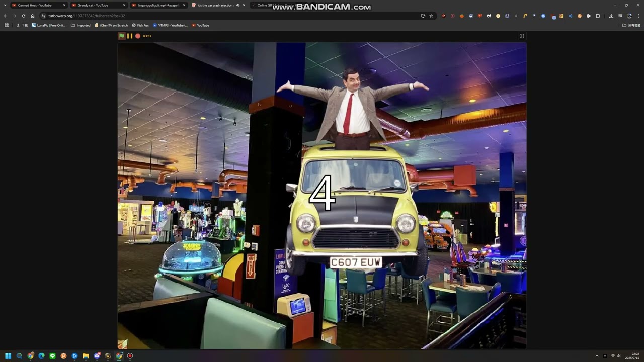Open the YTMP3 - YouTube bookmark

click(170, 25)
